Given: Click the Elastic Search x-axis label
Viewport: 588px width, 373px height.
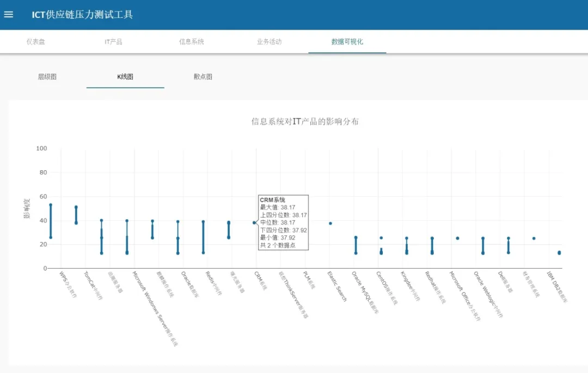Looking at the screenshot, I should pos(337,287).
